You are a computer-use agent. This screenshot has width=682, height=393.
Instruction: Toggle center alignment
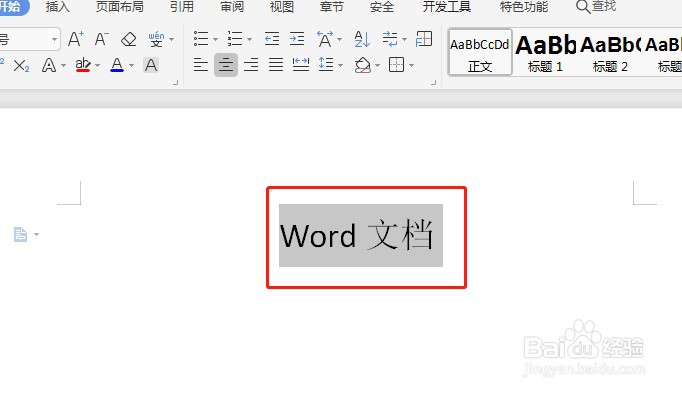coord(226,65)
